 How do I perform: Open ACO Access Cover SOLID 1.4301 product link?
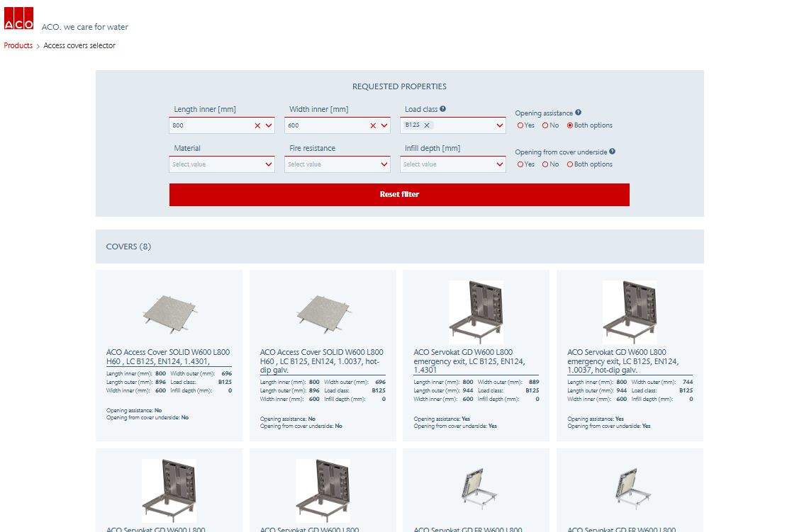(168, 356)
